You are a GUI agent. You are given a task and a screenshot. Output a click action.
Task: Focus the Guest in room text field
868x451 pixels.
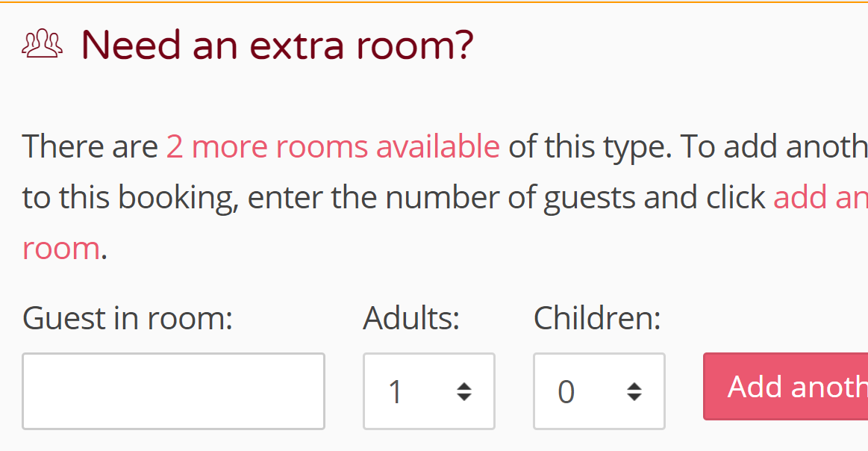173,391
